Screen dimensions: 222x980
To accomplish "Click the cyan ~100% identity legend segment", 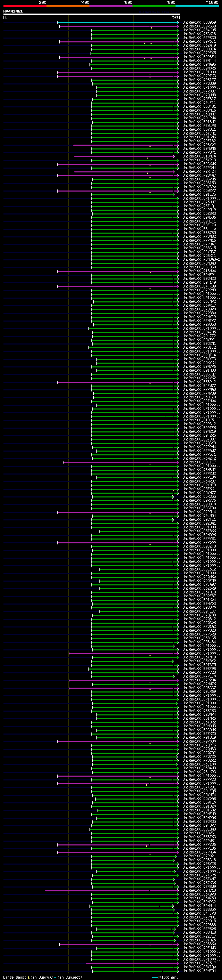I will (x=197, y=6).
